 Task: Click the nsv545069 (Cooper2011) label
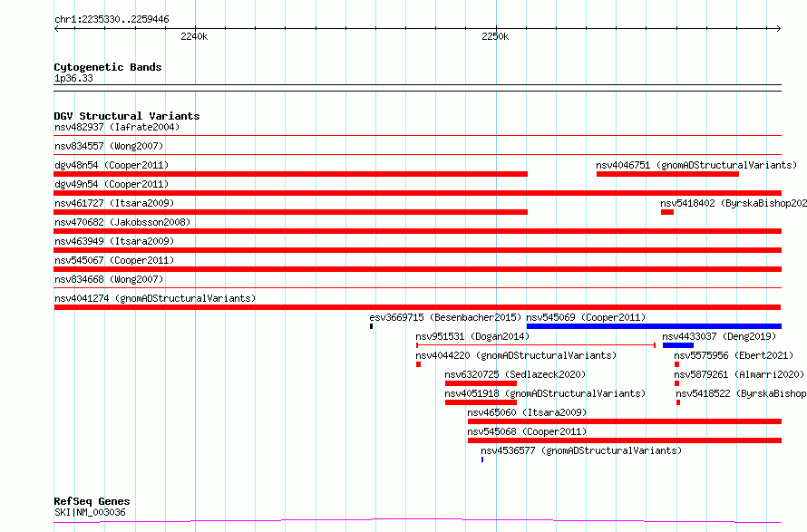[x=586, y=317]
